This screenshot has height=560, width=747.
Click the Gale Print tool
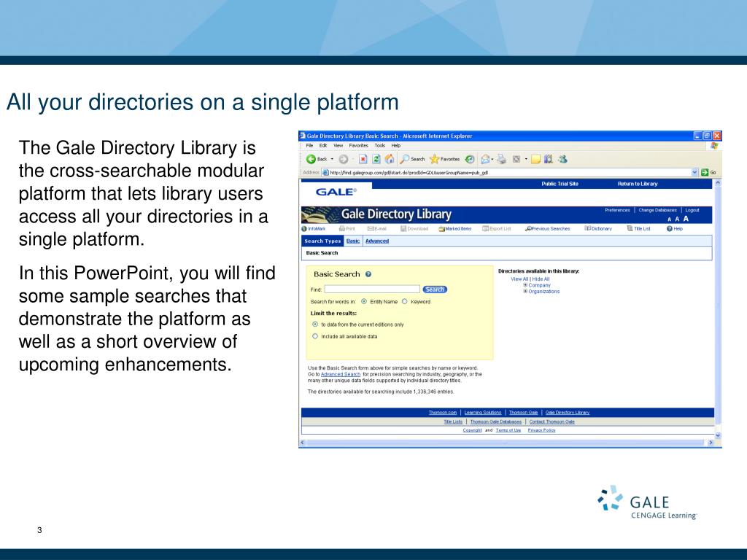pos(347,228)
